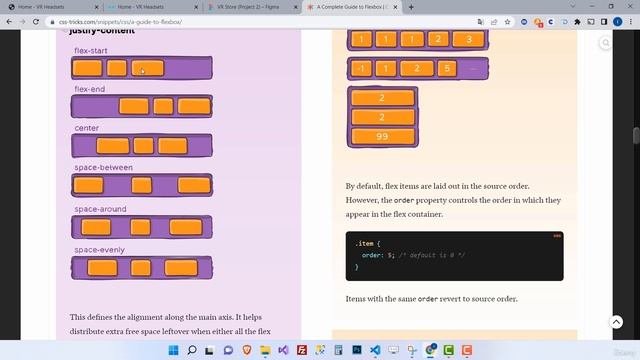Open Windows taskbar search
Image resolution: width=640 pixels, height=360 pixels.
[x=191, y=350]
